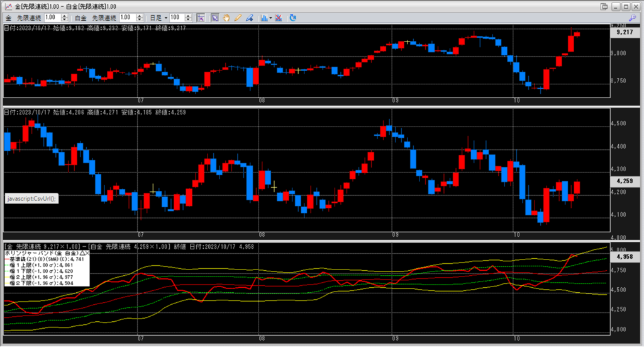Click the 金 symbol label in toolbar
The image size is (644, 347).
[8, 18]
